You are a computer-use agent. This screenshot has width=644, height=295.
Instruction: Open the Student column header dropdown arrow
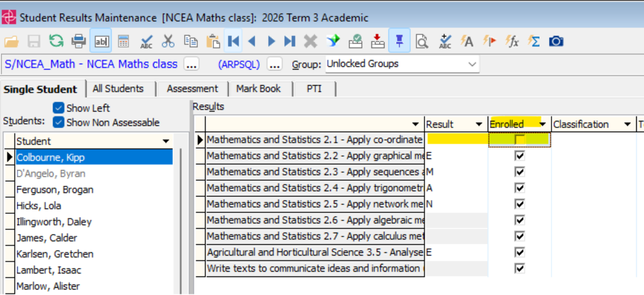click(x=166, y=142)
